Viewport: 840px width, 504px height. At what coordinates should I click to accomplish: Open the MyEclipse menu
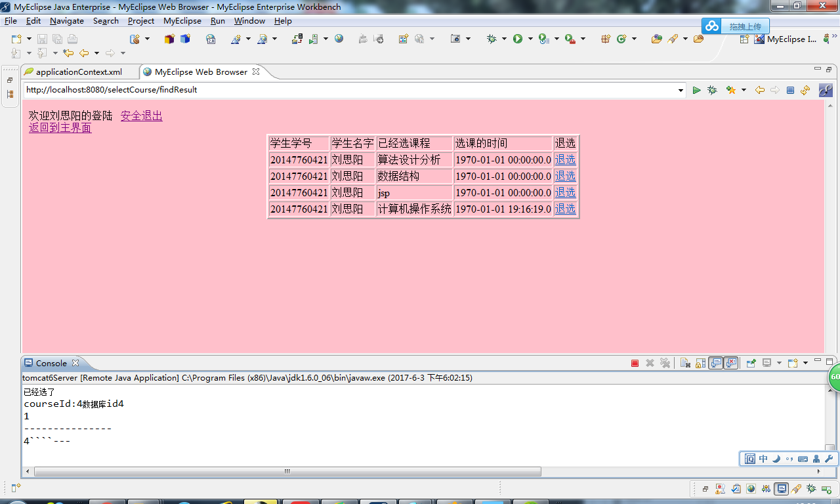pos(182,20)
